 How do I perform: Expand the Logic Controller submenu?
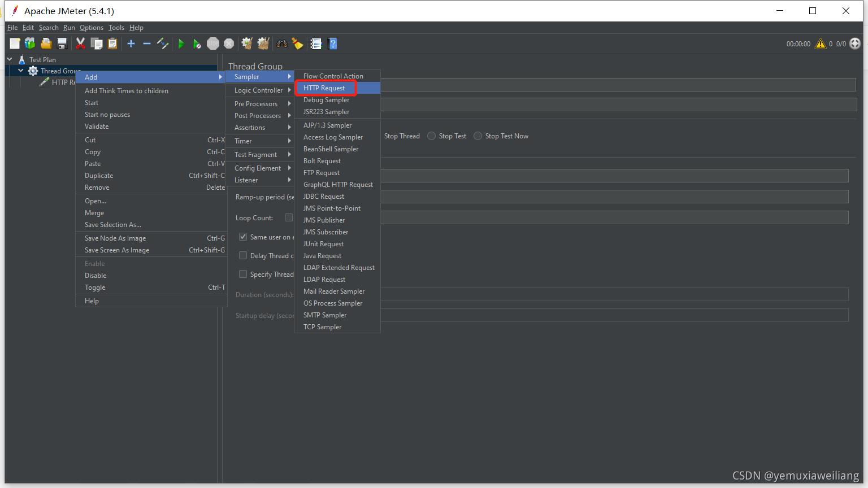(x=261, y=90)
